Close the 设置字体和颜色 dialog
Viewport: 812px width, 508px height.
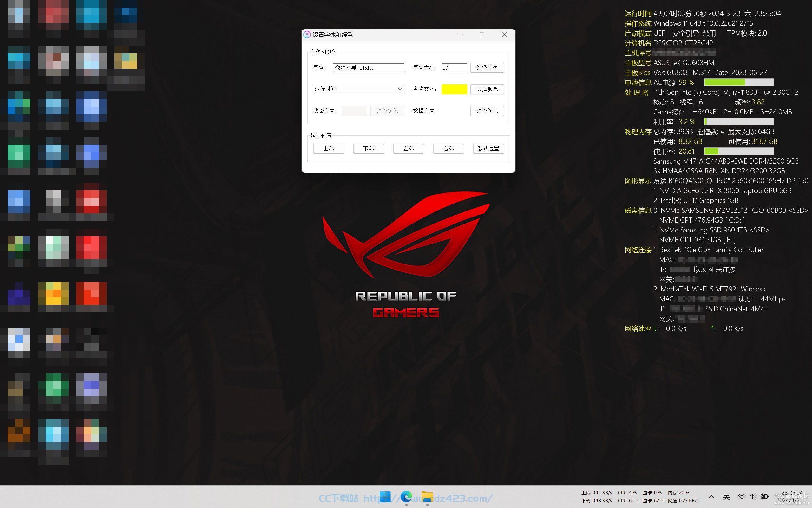(504, 35)
